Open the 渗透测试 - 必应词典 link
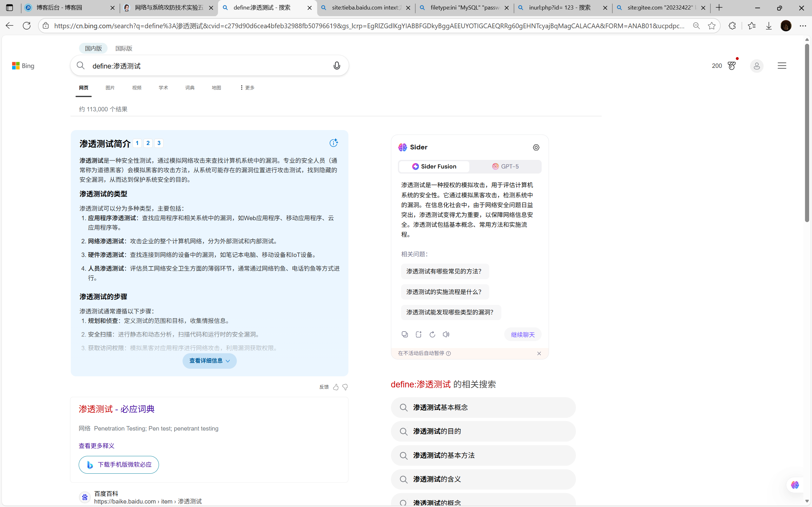The image size is (812, 507). click(x=117, y=409)
